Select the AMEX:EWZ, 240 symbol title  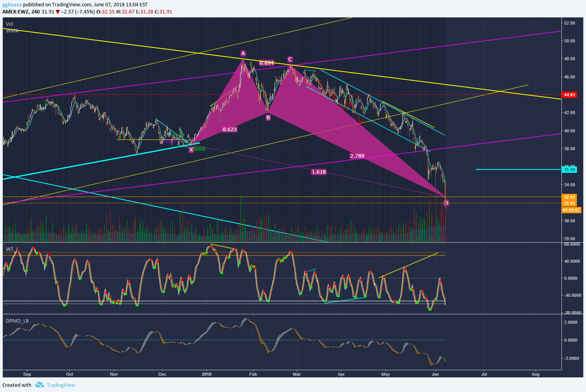point(21,12)
